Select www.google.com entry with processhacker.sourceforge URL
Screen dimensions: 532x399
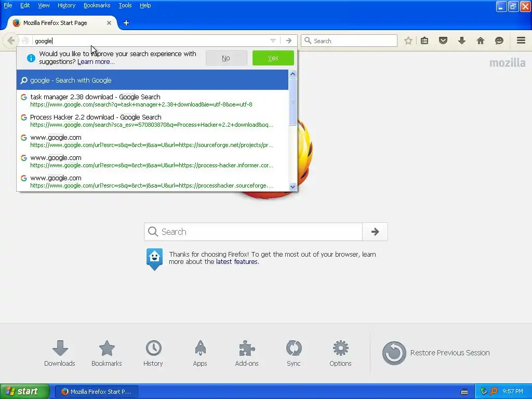coord(152,181)
